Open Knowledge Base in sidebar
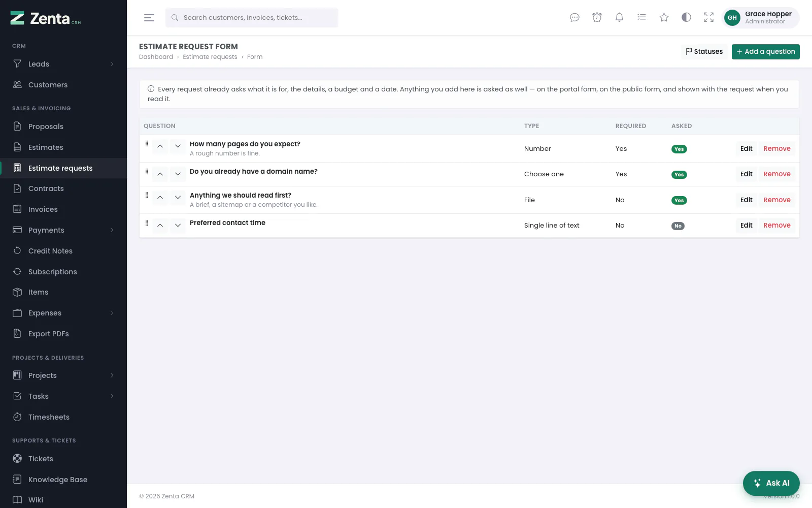This screenshot has height=508, width=812. click(x=63, y=480)
